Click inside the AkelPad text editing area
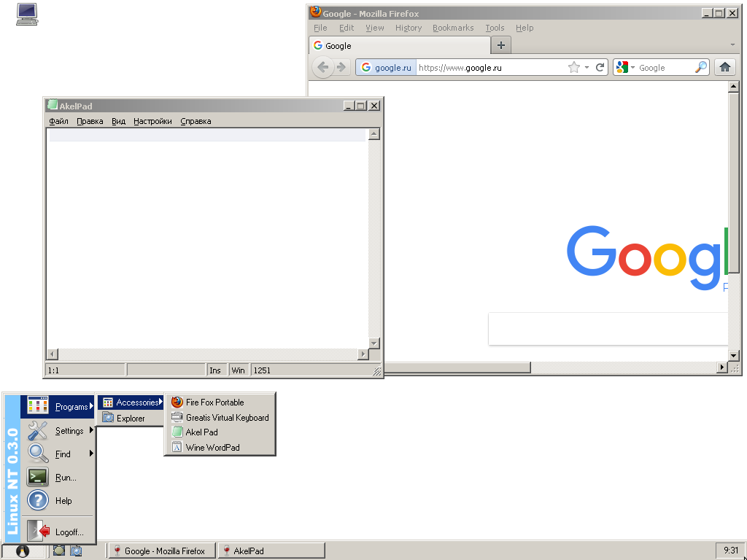This screenshot has width=747, height=560. (x=207, y=238)
